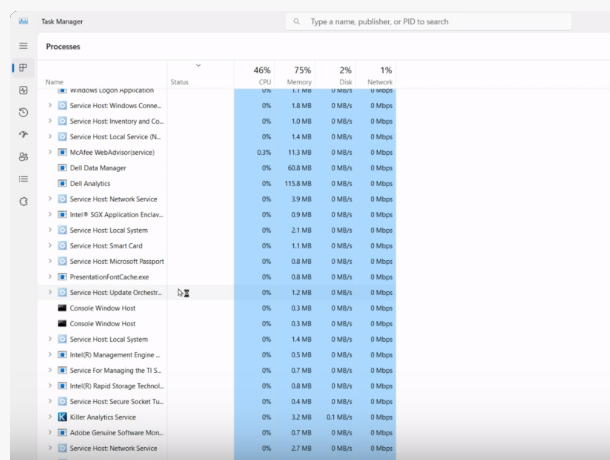Click the first Console Window Host icon
This screenshot has height=460, width=610.
click(x=62, y=308)
